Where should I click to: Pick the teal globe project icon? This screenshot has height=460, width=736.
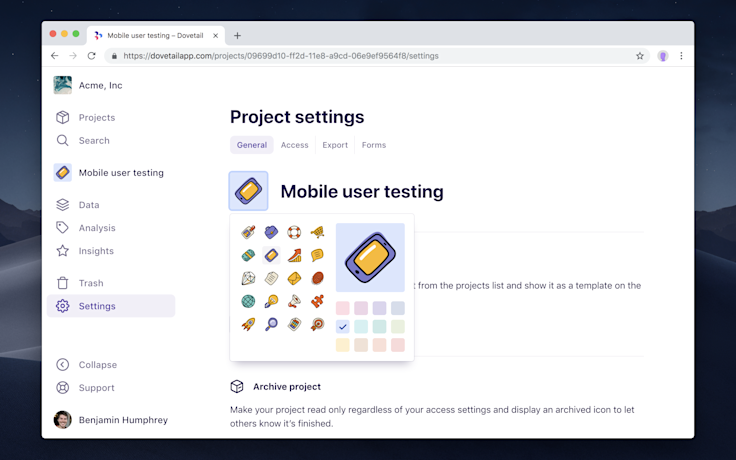click(x=248, y=301)
